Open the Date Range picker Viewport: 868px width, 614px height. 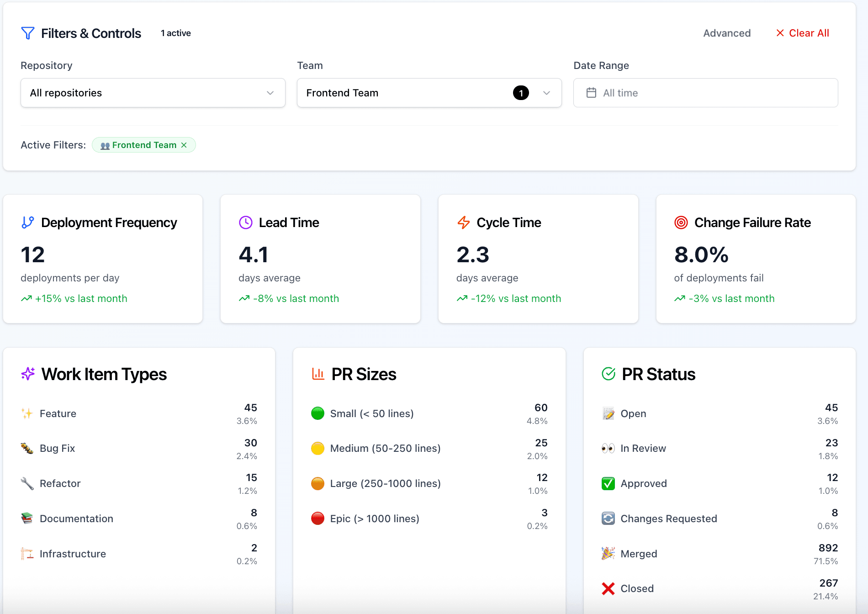click(705, 93)
